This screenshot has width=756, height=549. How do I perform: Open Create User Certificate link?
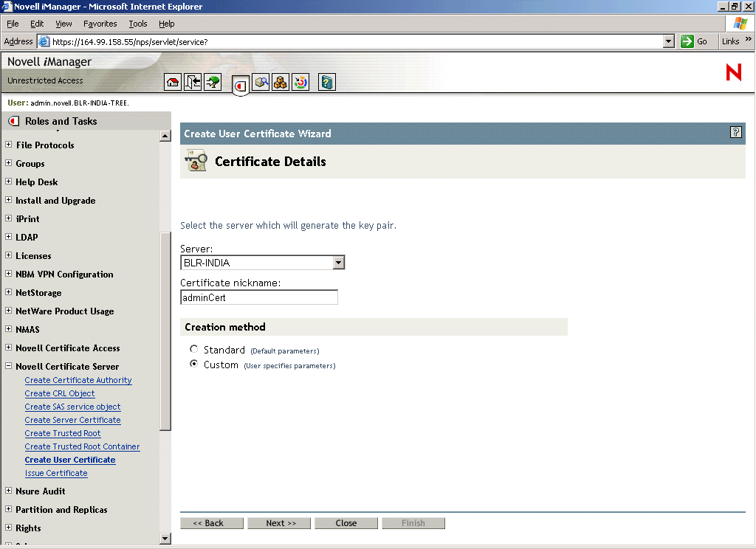[x=70, y=460]
